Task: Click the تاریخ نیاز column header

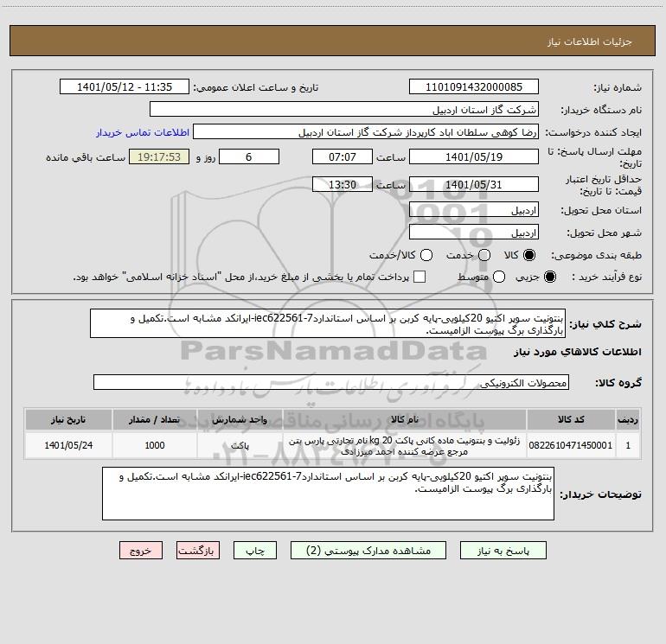Action: point(68,420)
